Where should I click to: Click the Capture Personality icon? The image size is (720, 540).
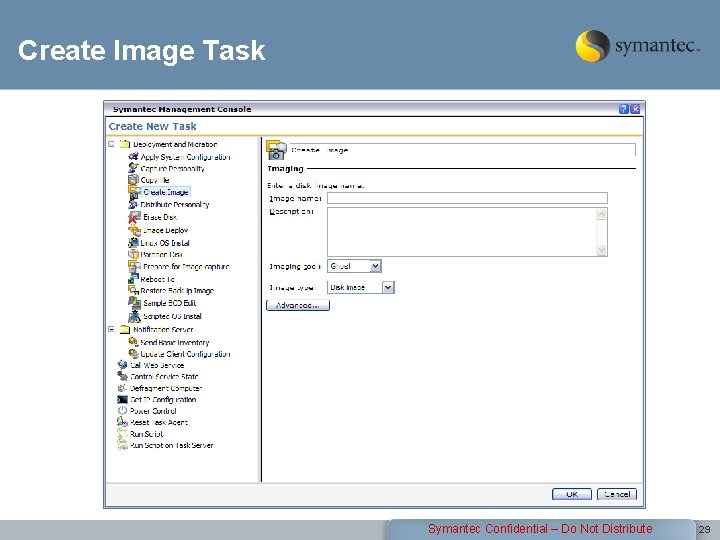point(133,168)
